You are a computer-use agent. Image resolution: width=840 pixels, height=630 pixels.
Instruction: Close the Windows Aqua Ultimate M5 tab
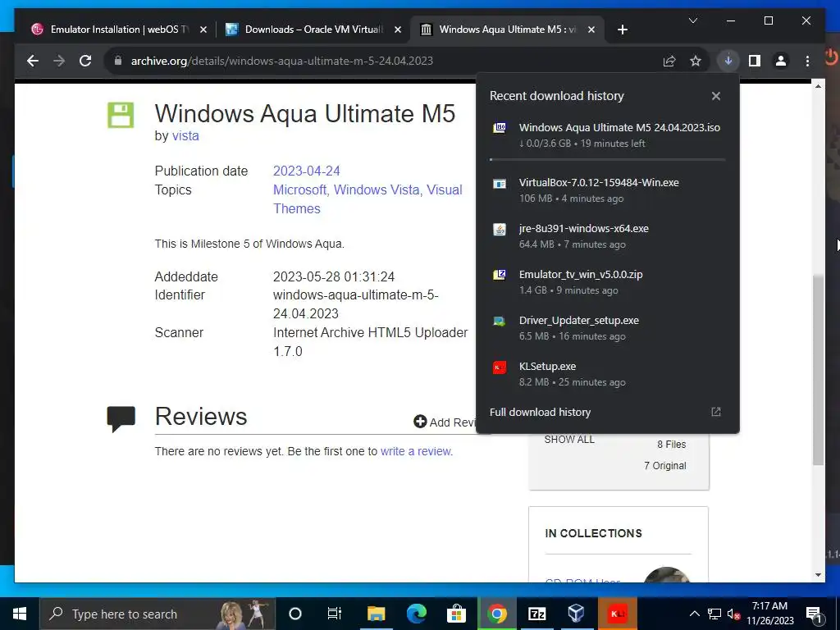click(x=591, y=30)
